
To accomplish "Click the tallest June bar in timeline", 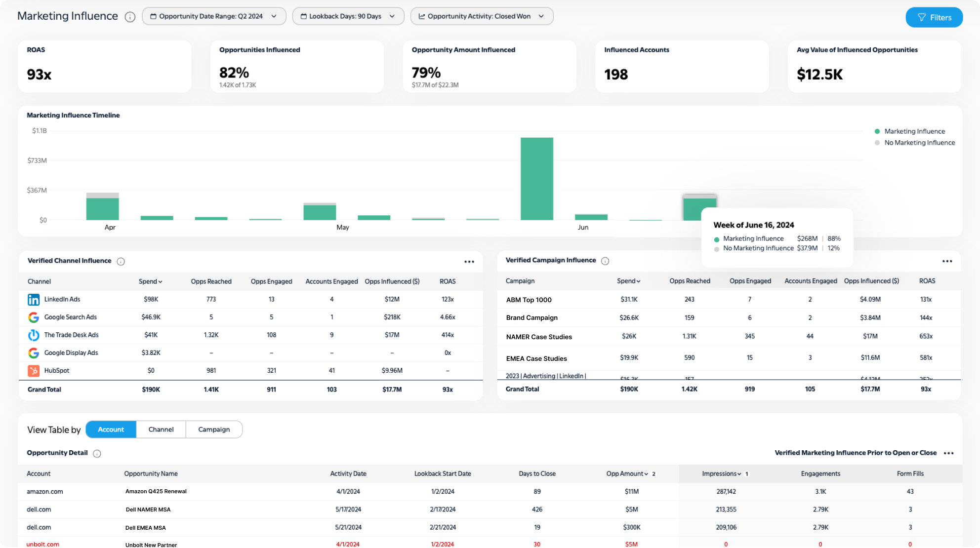I will pyautogui.click(x=536, y=179).
